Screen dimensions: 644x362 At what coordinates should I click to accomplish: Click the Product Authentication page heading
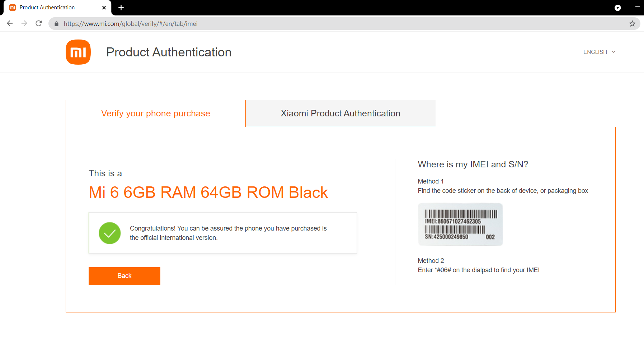coord(169,52)
